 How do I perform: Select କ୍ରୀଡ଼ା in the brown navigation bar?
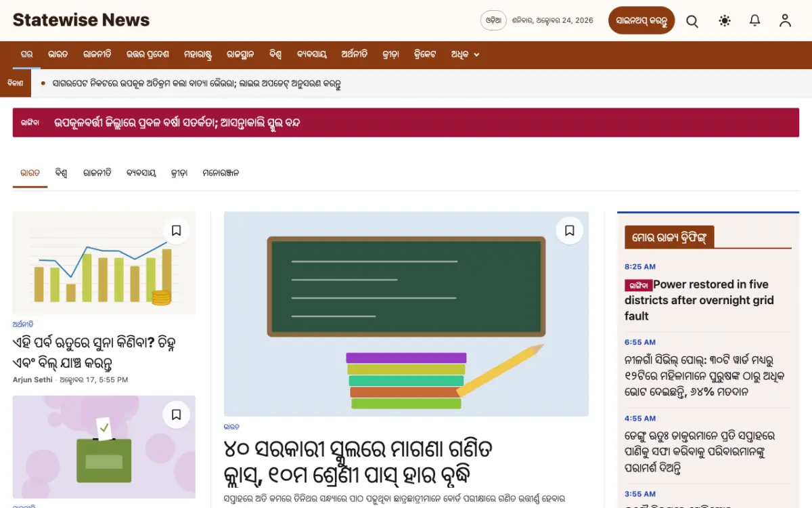(390, 54)
